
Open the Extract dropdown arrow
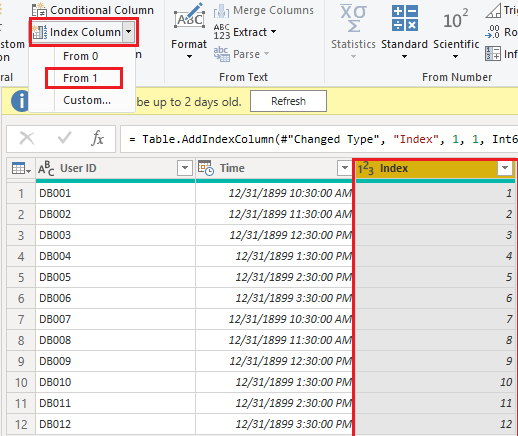[x=273, y=32]
